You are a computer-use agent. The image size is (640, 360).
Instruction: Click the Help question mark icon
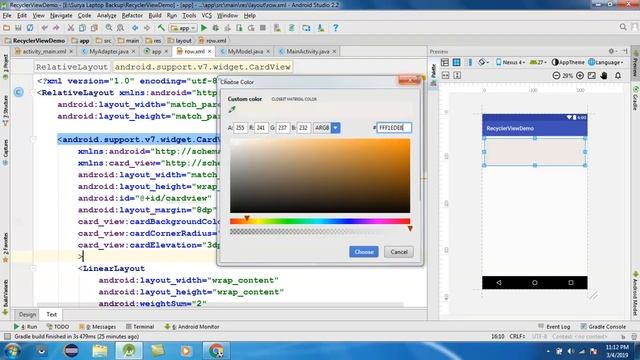tap(336, 28)
